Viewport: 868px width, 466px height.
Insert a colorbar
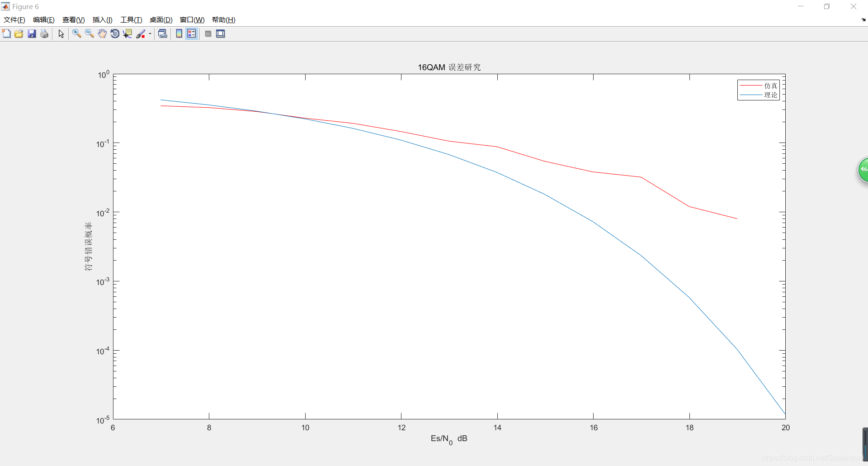[179, 34]
